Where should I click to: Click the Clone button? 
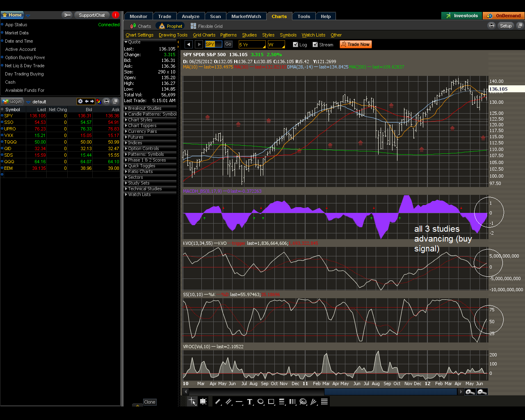(150, 402)
